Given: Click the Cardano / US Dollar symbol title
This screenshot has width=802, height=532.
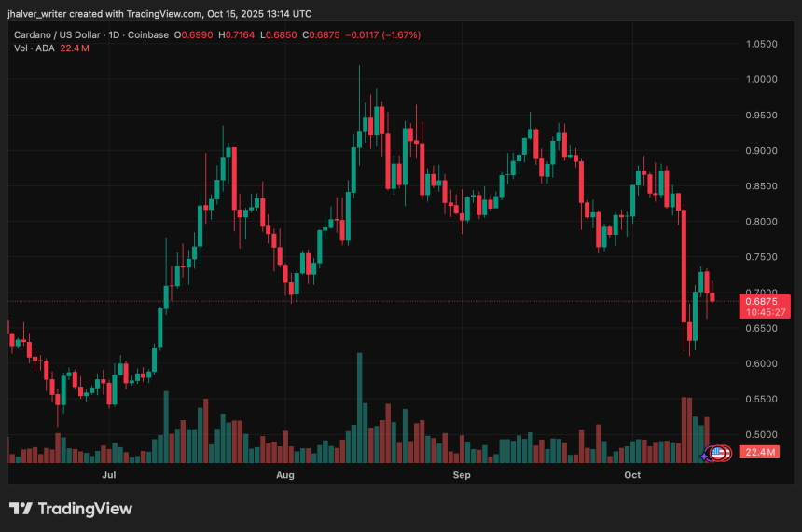Looking at the screenshot, I should [60, 34].
